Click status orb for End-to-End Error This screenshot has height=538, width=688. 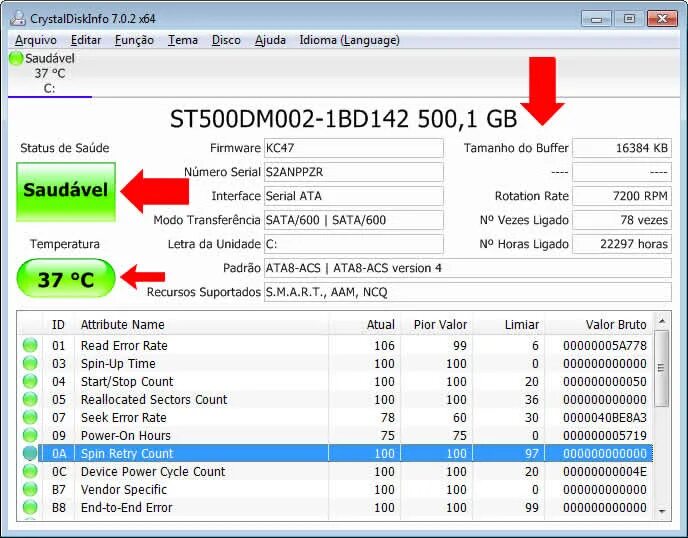[30, 507]
